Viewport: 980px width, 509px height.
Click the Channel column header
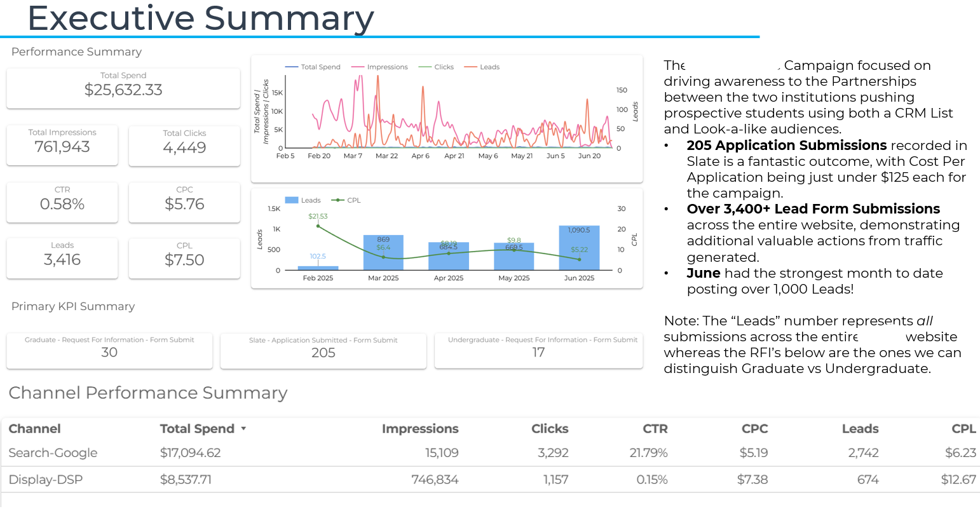pyautogui.click(x=35, y=429)
